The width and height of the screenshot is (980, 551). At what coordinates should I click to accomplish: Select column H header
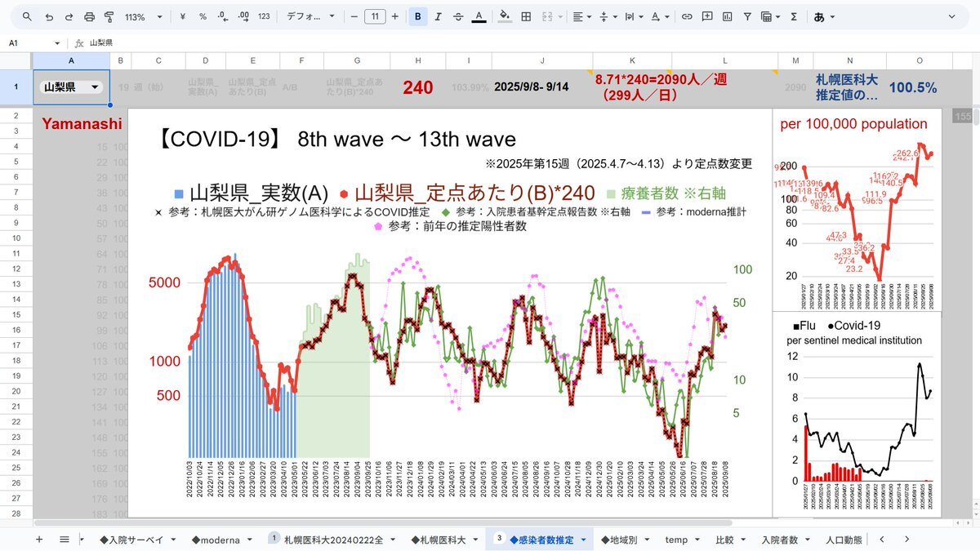(x=418, y=60)
